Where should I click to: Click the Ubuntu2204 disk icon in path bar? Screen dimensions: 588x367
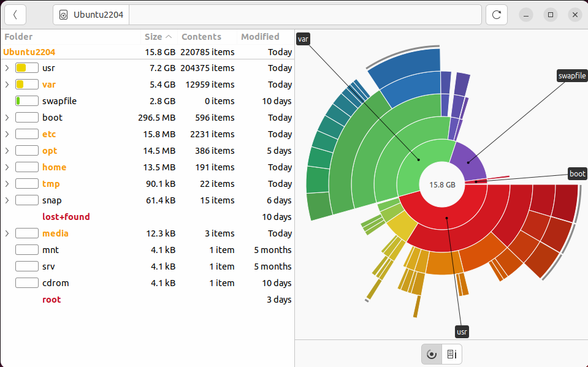(64, 15)
